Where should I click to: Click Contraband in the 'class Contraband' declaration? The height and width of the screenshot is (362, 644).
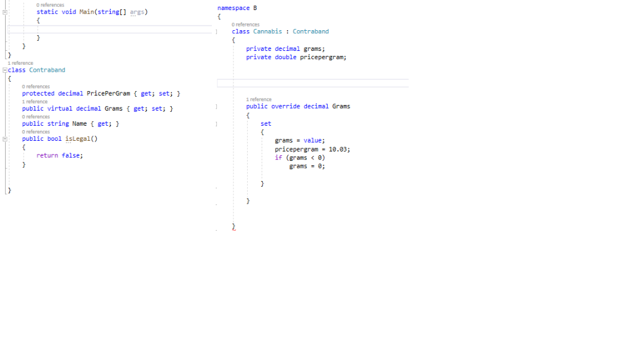pos(47,70)
